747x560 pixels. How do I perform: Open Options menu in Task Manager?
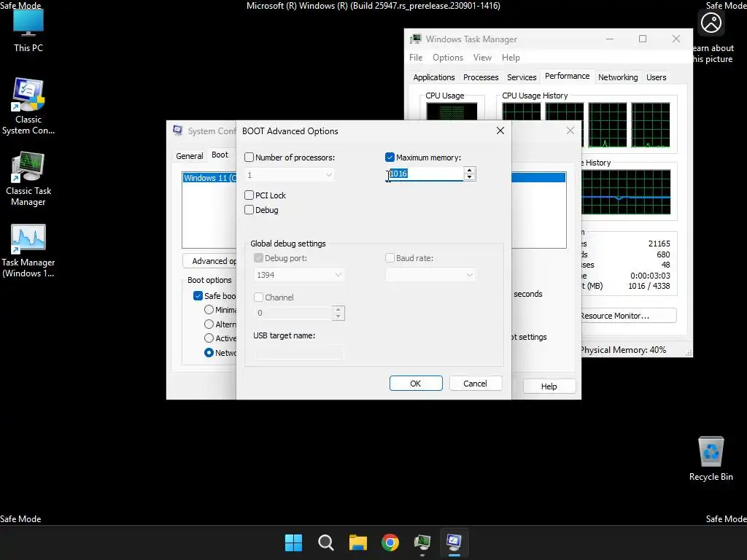[448, 57]
